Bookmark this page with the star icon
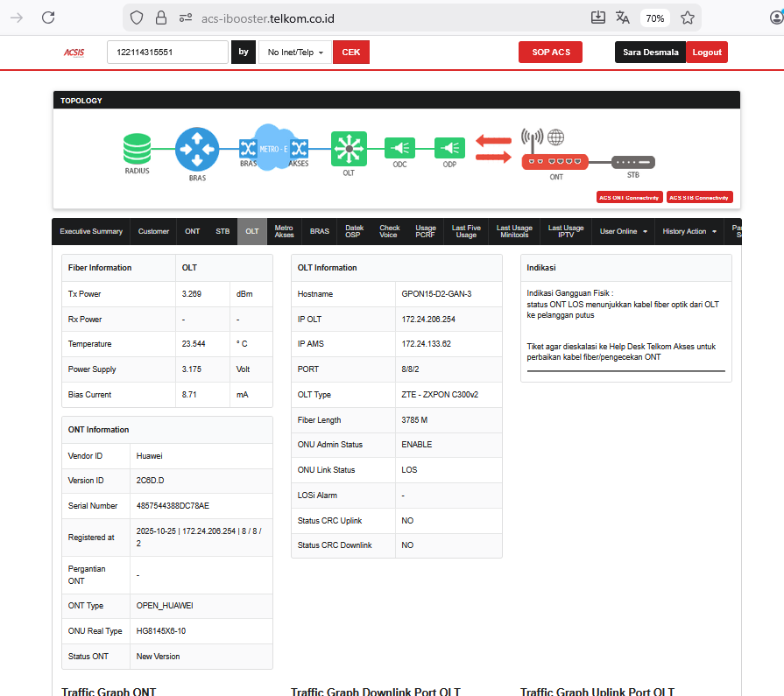This screenshot has width=784, height=696. coord(688,18)
